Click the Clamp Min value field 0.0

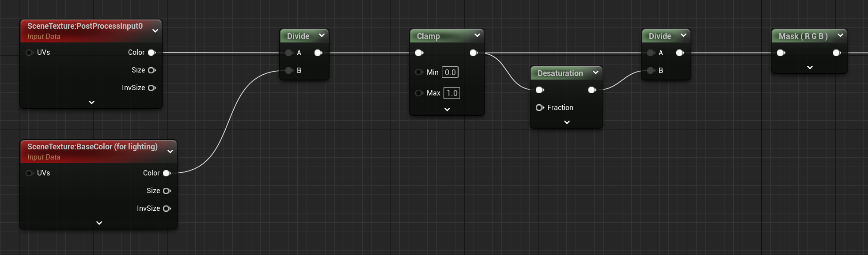coord(450,72)
